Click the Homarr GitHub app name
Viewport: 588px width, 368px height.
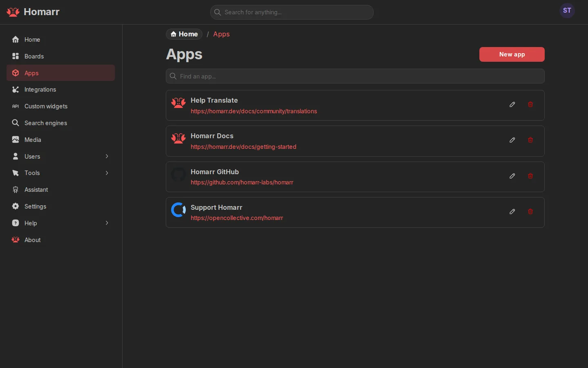(x=215, y=172)
